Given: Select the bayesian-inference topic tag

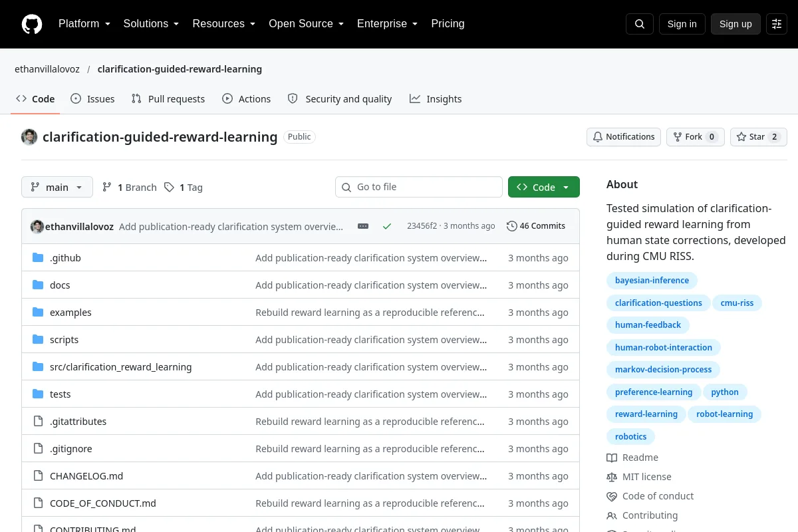Looking at the screenshot, I should click(x=652, y=281).
